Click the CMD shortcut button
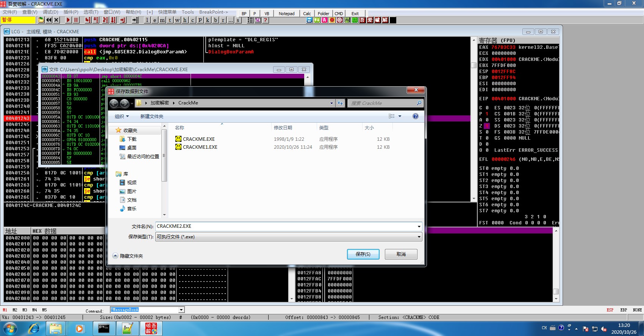Viewport: 644px width, 336px height. click(x=339, y=14)
